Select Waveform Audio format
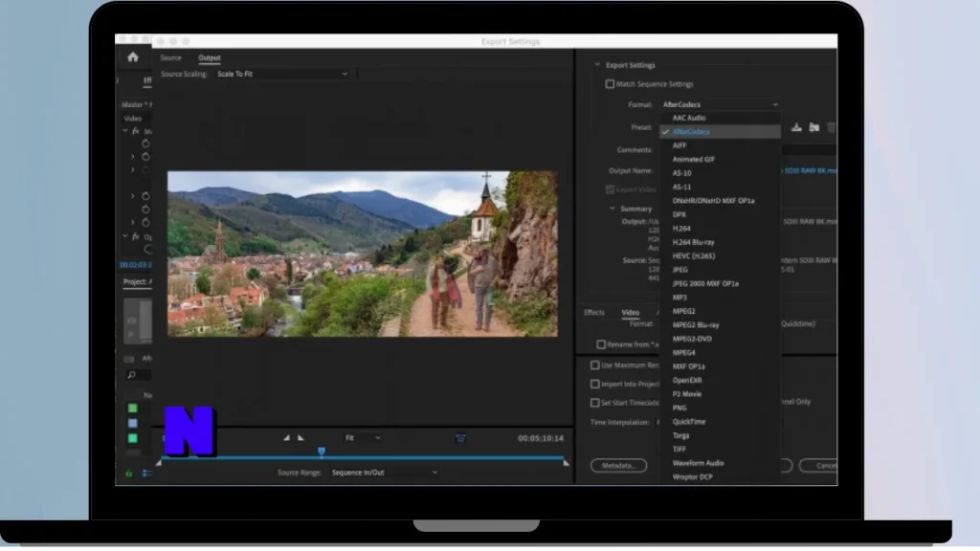This screenshot has width=980, height=551. coord(720,463)
